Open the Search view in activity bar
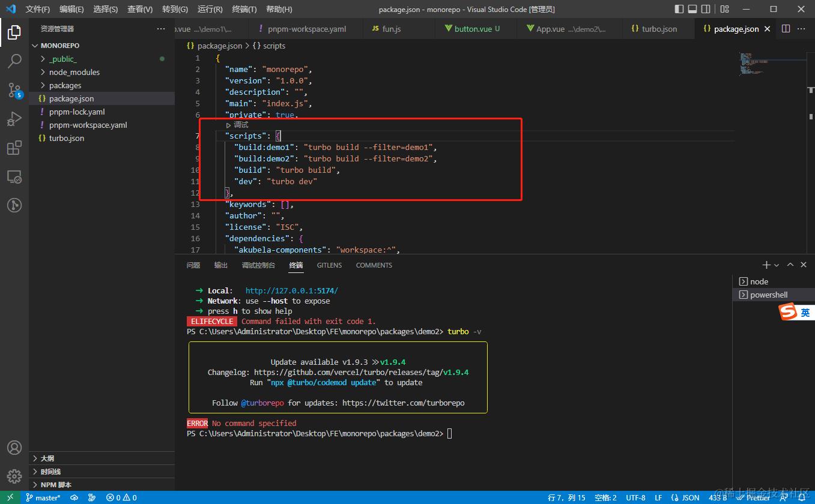This screenshot has height=504, width=815. coord(14,61)
